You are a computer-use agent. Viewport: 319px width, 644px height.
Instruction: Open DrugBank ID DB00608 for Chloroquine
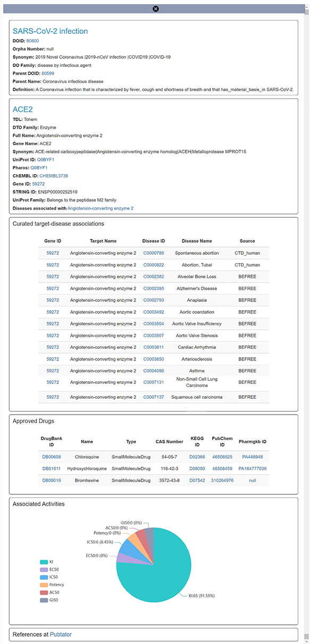pos(52,457)
